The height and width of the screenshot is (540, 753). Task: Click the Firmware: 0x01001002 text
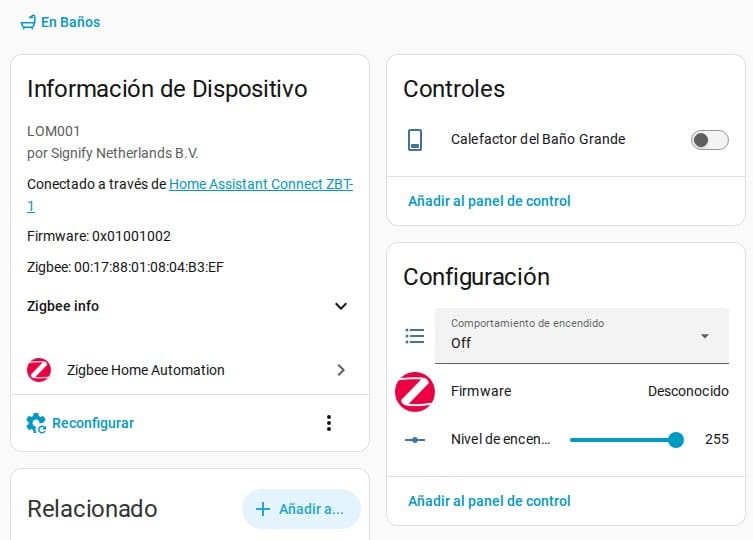tap(99, 236)
